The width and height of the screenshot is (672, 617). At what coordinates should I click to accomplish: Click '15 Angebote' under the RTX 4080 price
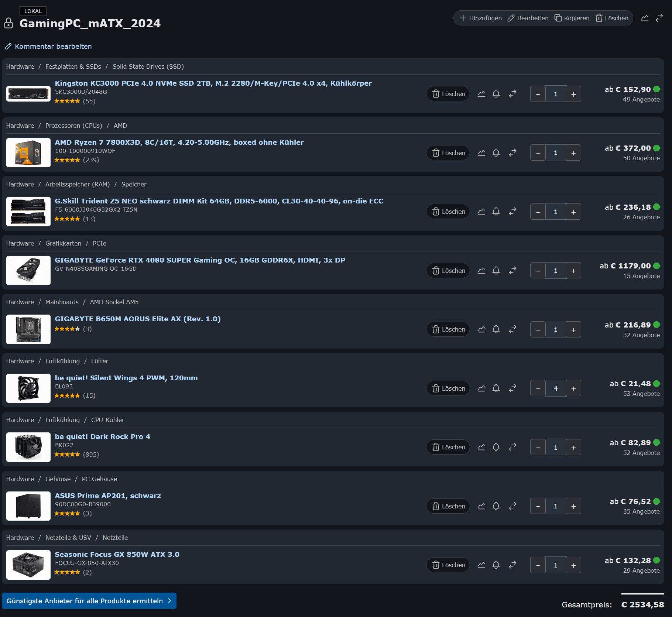[x=641, y=276]
